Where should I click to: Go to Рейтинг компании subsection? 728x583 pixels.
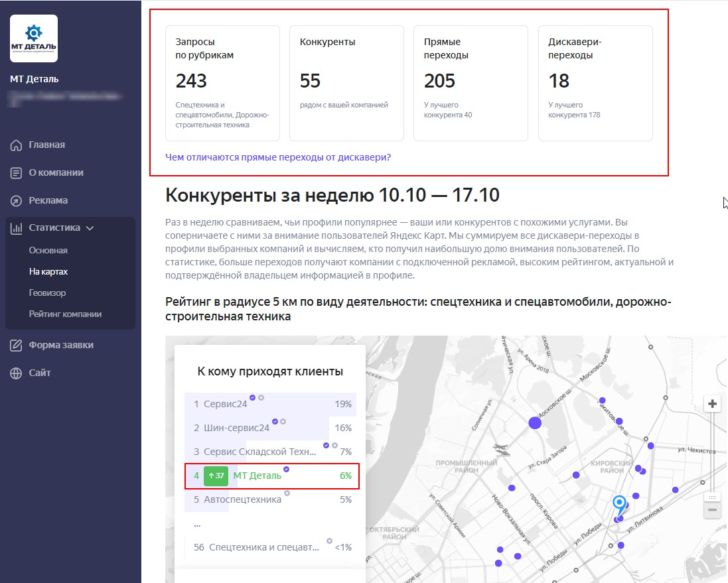pos(65,314)
